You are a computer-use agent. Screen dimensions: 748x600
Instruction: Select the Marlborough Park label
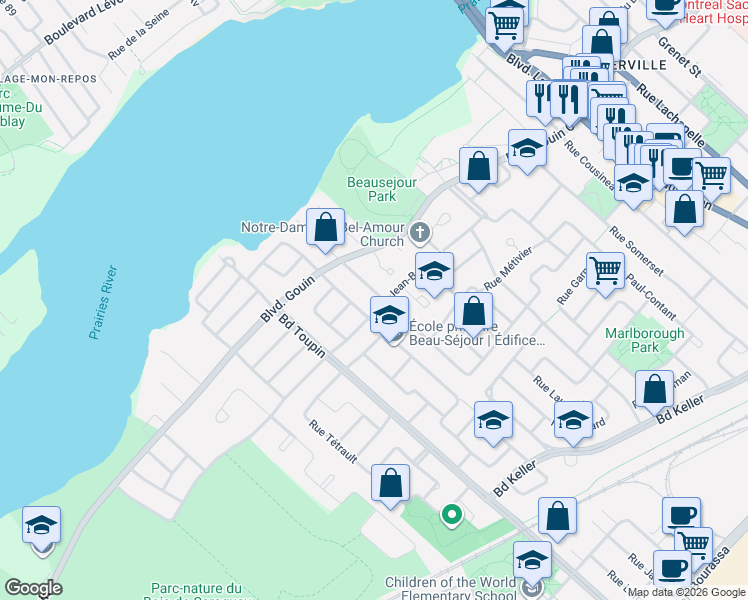(644, 340)
